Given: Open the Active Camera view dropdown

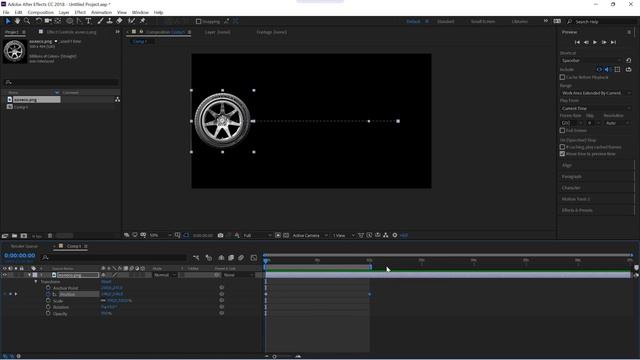Looking at the screenshot, I should (x=310, y=235).
